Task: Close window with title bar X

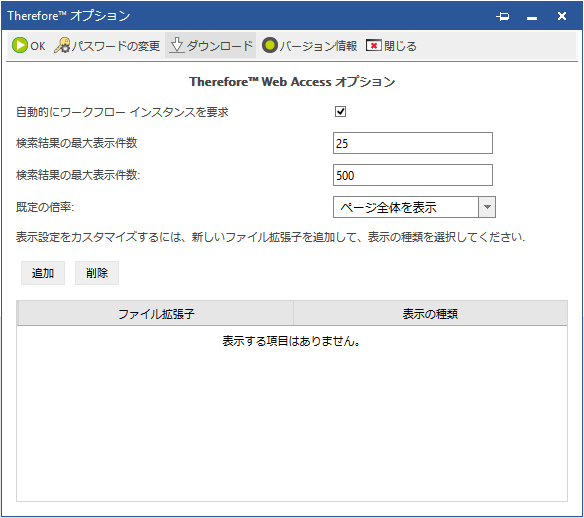Action: pos(562,16)
